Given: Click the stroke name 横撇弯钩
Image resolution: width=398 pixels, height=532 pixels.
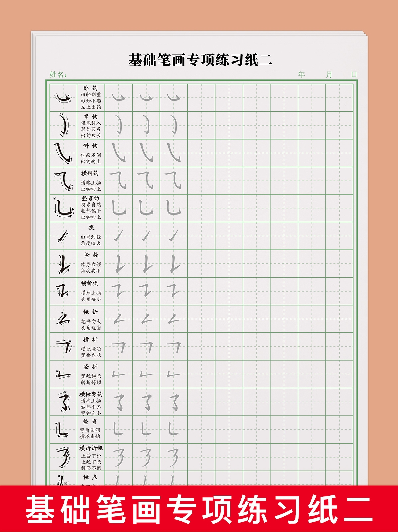Looking at the screenshot, I should click(91, 394).
